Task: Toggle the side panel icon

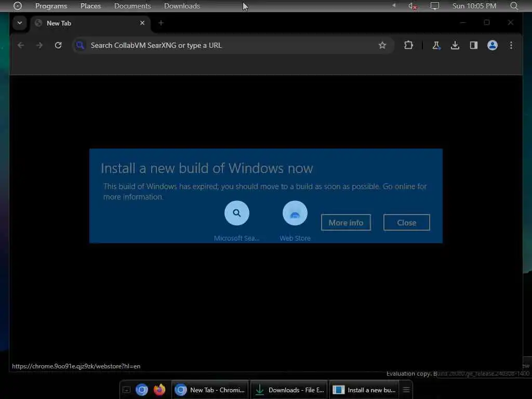Action: pyautogui.click(x=474, y=45)
